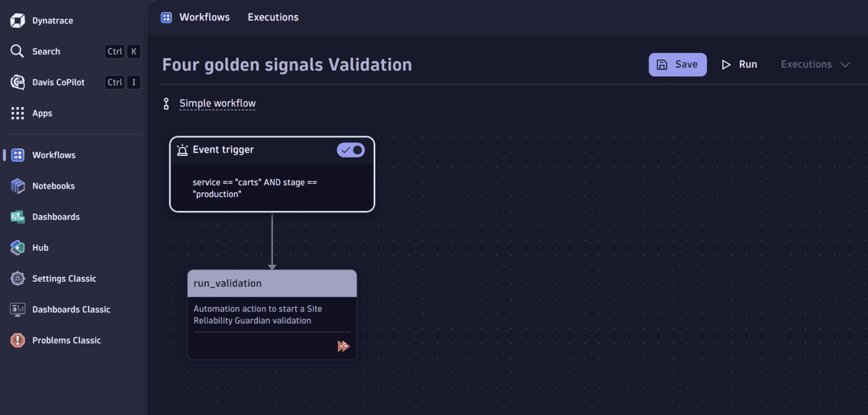Click the Site Reliability Guardian action icon
This screenshot has width=868, height=415.
(x=344, y=346)
